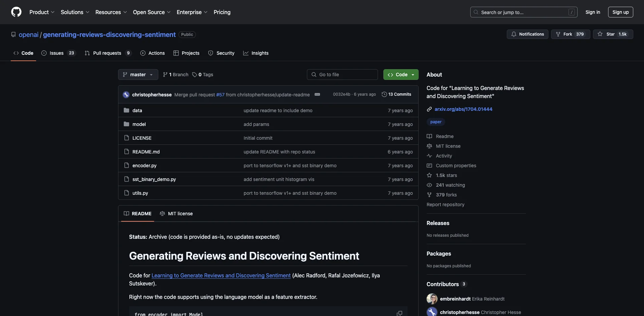Open the Projects tab

186,53
